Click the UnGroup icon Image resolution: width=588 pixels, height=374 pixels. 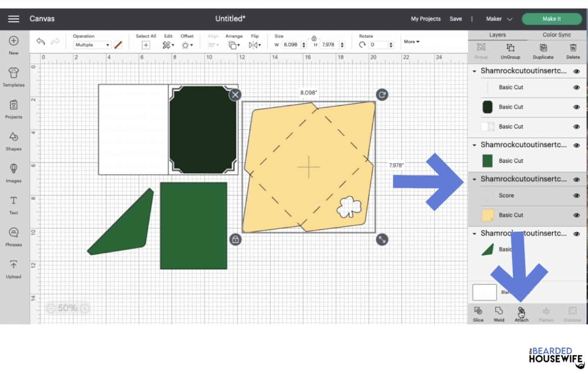point(510,51)
